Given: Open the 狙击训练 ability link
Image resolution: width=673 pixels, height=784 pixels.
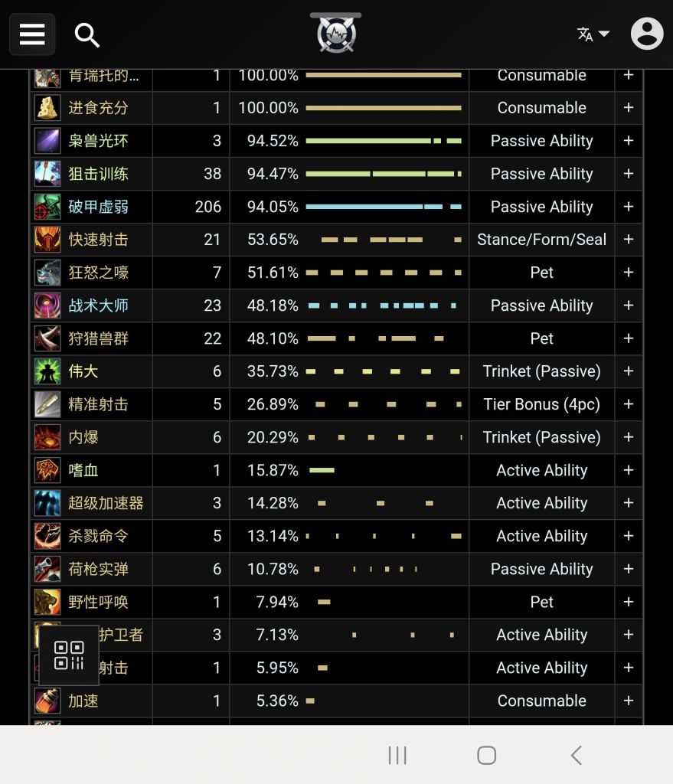Looking at the screenshot, I should pyautogui.click(x=98, y=174).
